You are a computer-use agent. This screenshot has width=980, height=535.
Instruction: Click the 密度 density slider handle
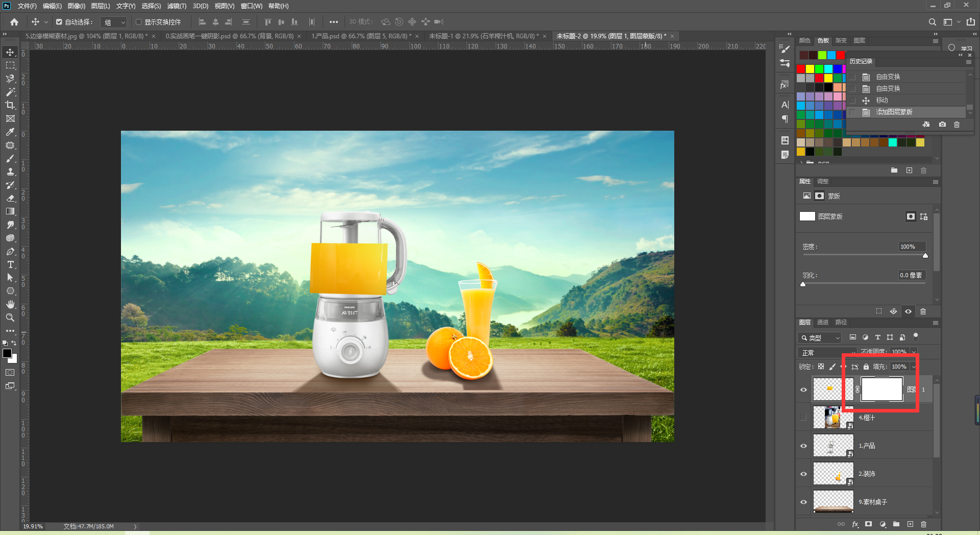925,255
